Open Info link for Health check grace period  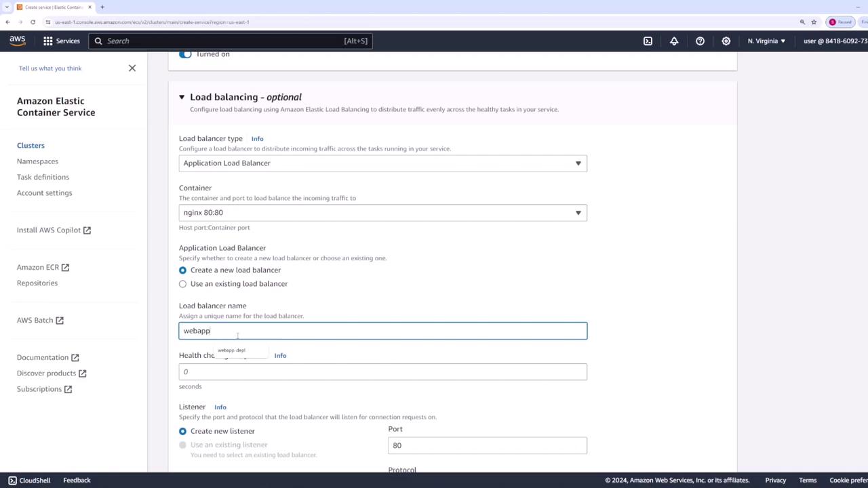280,355
